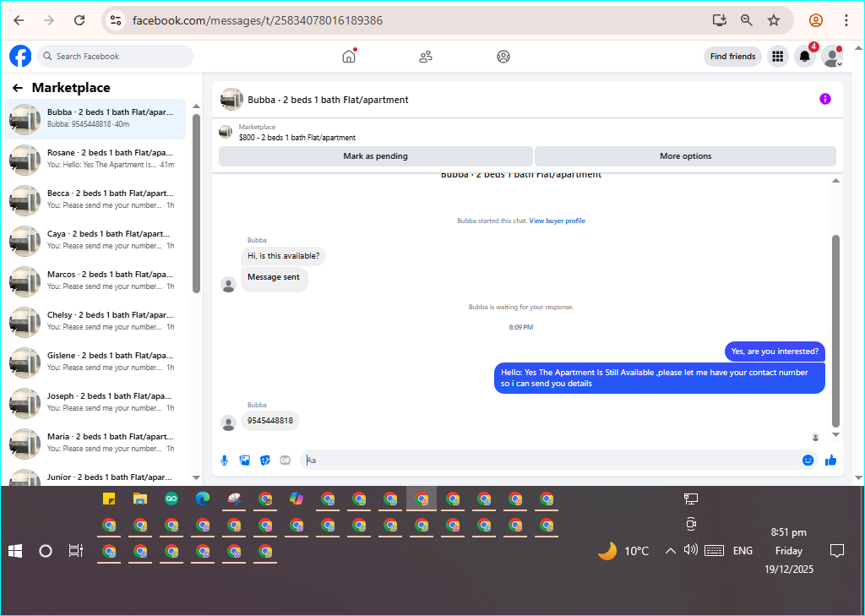Open the Groups icon in top navigation
The height and width of the screenshot is (616, 865).
coord(503,57)
